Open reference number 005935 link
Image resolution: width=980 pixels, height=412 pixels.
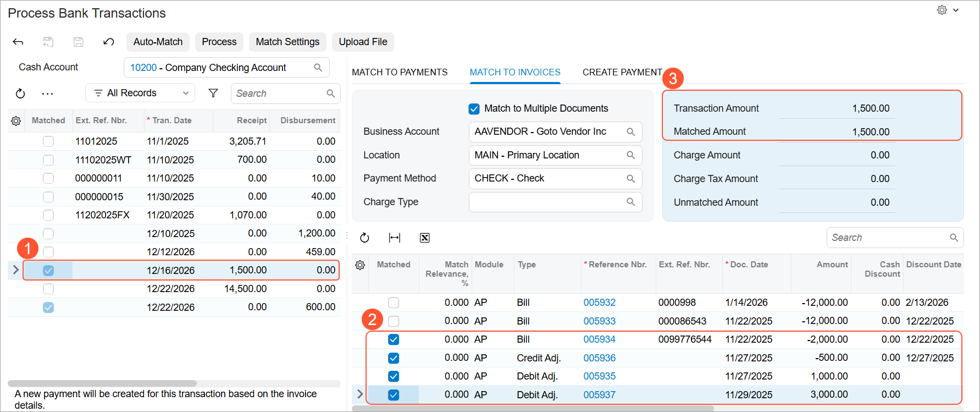click(x=600, y=376)
